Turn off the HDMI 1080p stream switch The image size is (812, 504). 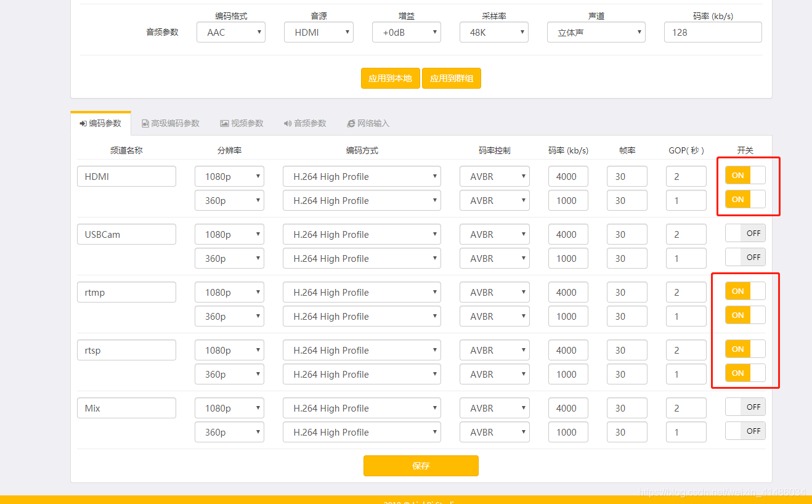click(745, 175)
